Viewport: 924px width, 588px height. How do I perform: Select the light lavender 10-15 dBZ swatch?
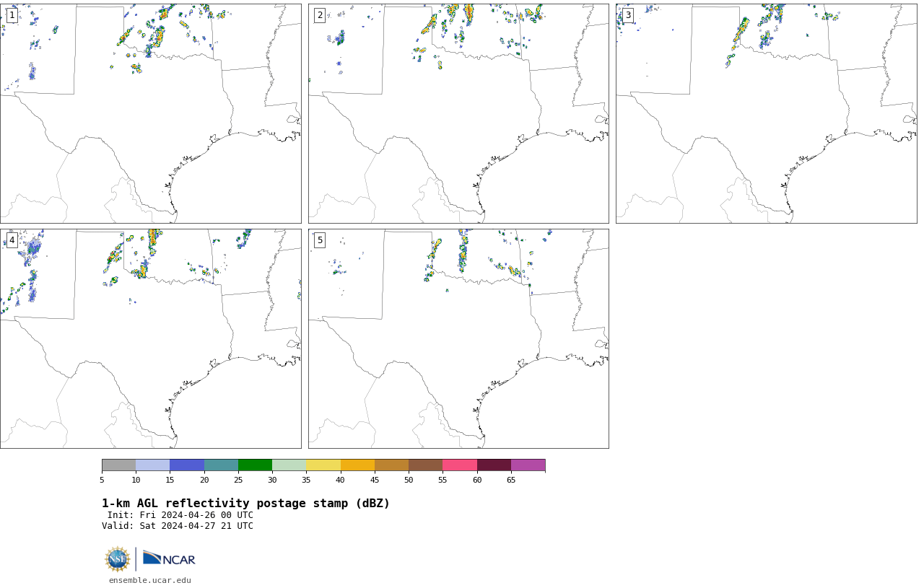coord(152,465)
